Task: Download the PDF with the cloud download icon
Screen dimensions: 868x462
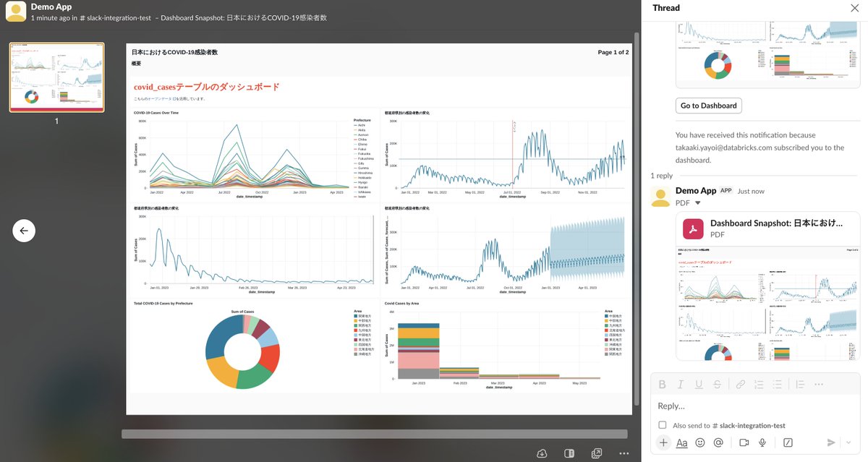Action: (542, 453)
